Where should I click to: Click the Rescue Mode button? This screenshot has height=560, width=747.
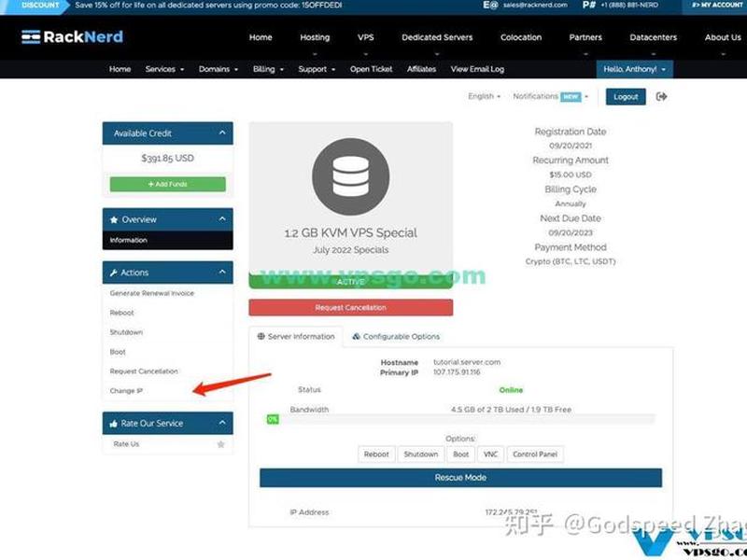click(460, 478)
